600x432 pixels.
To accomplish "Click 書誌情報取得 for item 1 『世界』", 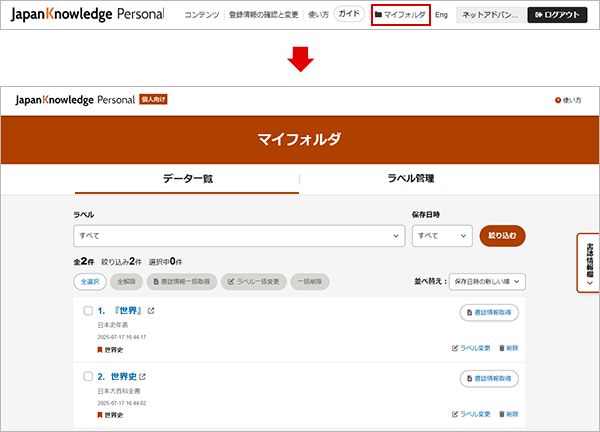I will click(489, 313).
